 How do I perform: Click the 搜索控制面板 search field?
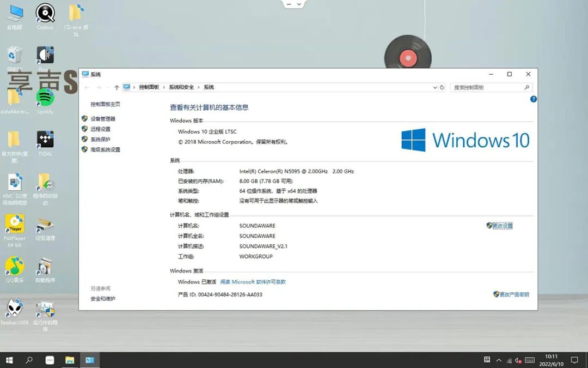487,87
